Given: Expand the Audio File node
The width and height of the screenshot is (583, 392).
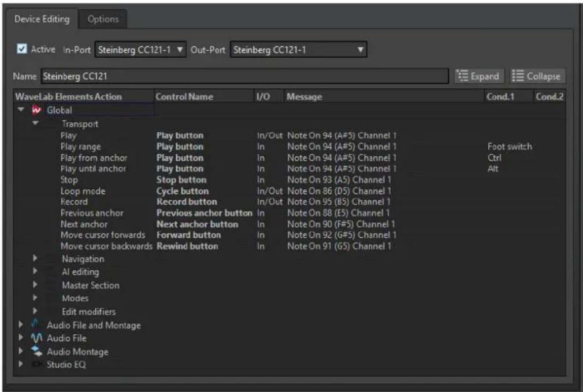Looking at the screenshot, I should tap(21, 338).
